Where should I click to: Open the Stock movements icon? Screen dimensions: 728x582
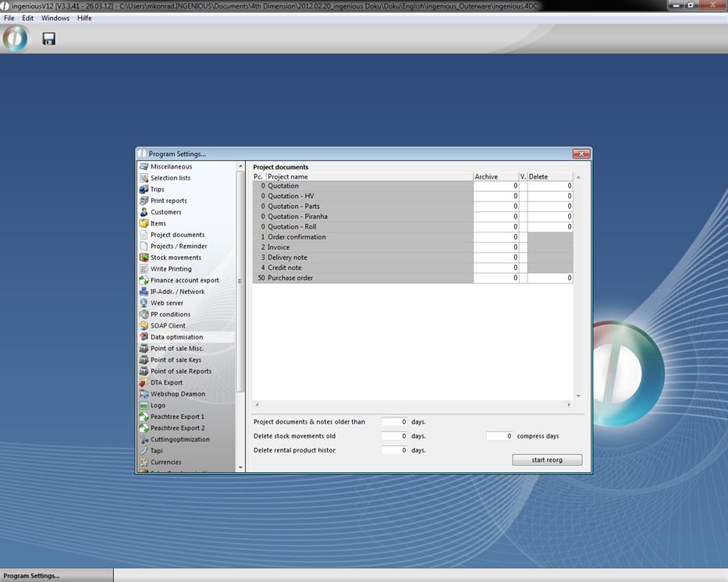pos(144,257)
